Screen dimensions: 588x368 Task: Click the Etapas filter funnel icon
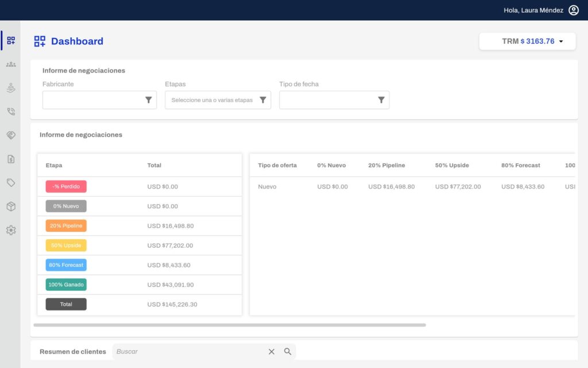coord(263,100)
